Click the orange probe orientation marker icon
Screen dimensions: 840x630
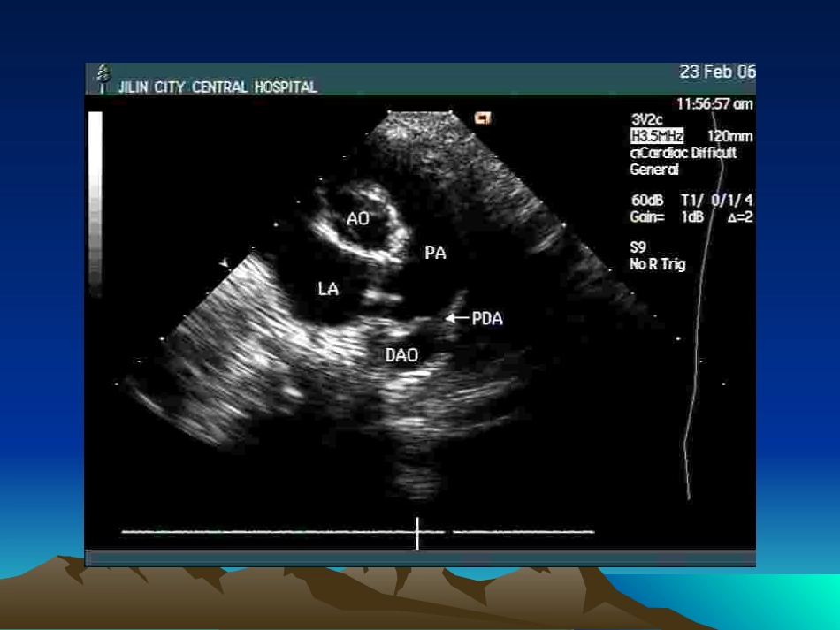click(483, 118)
